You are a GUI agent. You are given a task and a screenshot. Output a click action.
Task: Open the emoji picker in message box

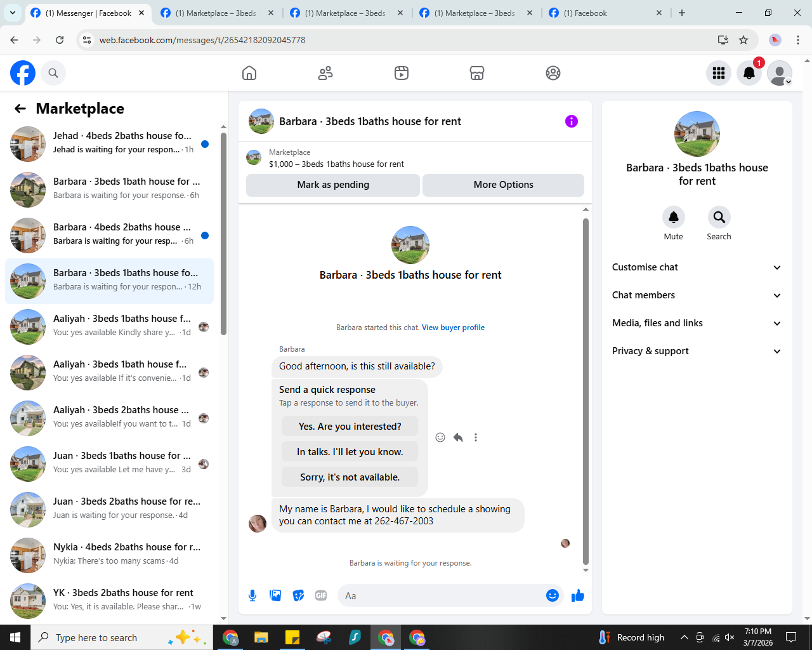point(553,595)
